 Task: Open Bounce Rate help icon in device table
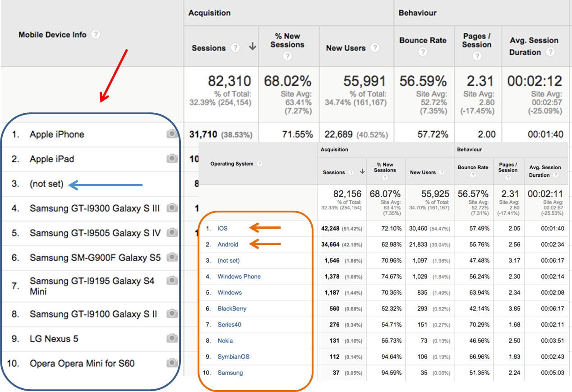[423, 52]
